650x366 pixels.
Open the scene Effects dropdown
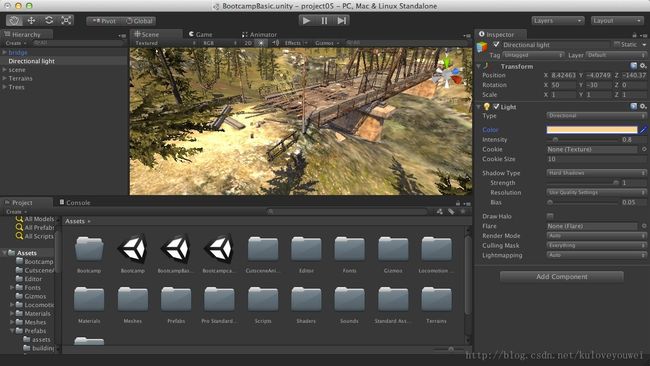[x=296, y=43]
